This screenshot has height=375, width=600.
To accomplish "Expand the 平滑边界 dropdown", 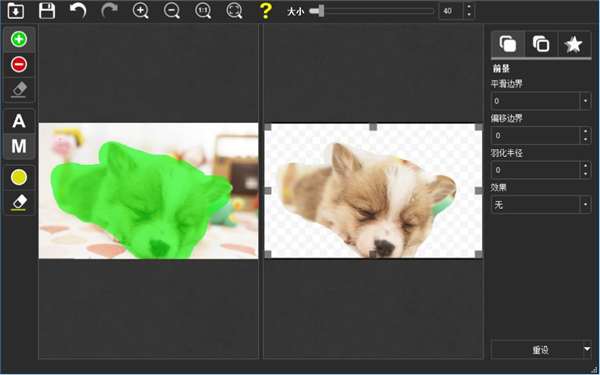I will pos(585,101).
